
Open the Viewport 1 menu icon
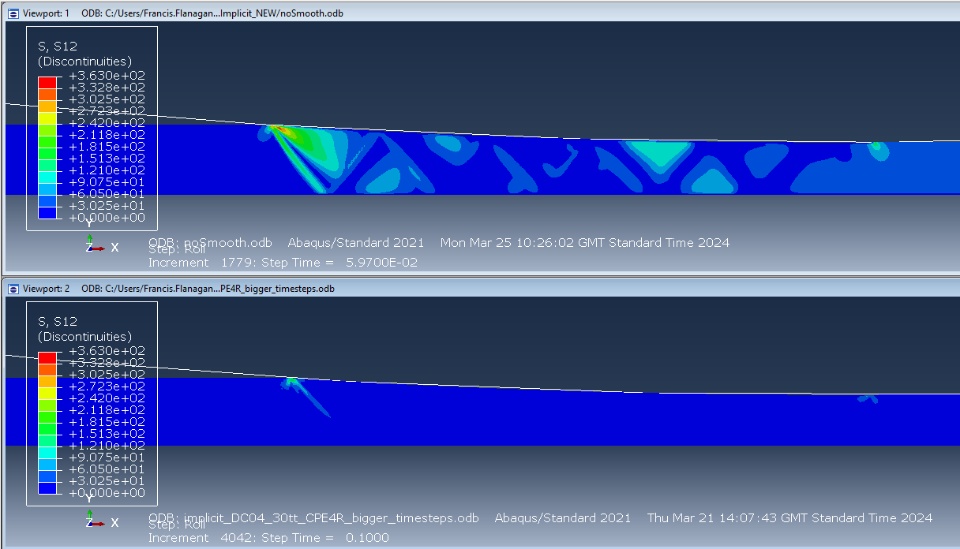[x=13, y=13]
